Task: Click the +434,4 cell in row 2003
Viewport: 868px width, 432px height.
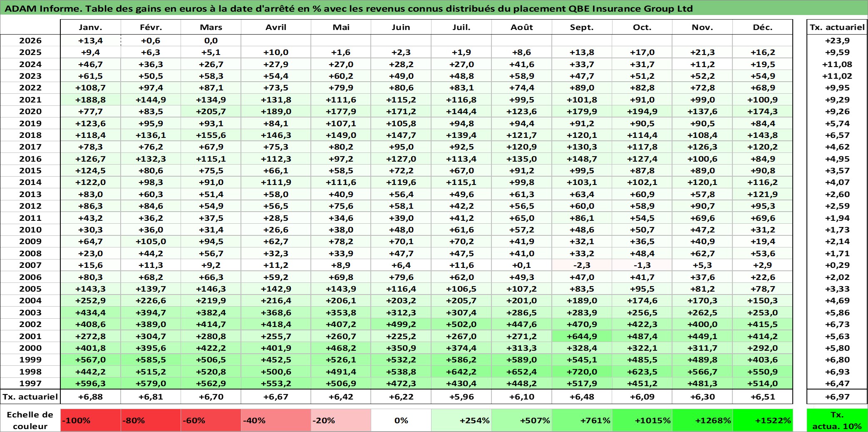Action: click(90, 312)
